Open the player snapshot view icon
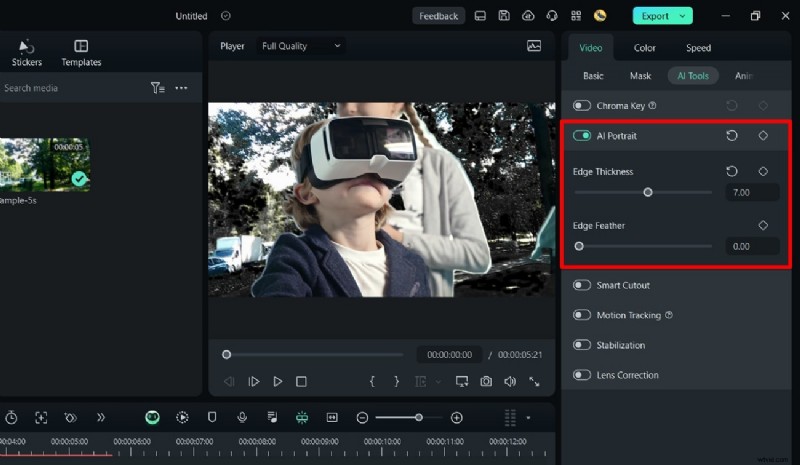The height and width of the screenshot is (465, 800). [x=534, y=46]
